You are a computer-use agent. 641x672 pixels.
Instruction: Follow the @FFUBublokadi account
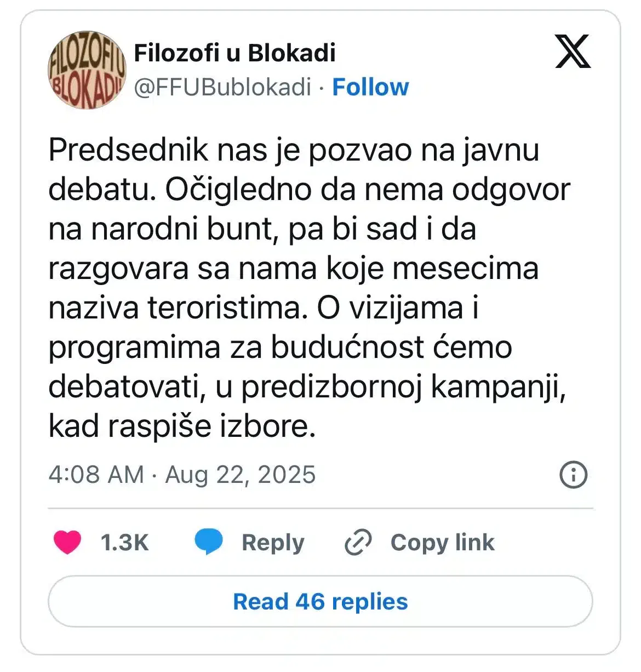pos(370,87)
